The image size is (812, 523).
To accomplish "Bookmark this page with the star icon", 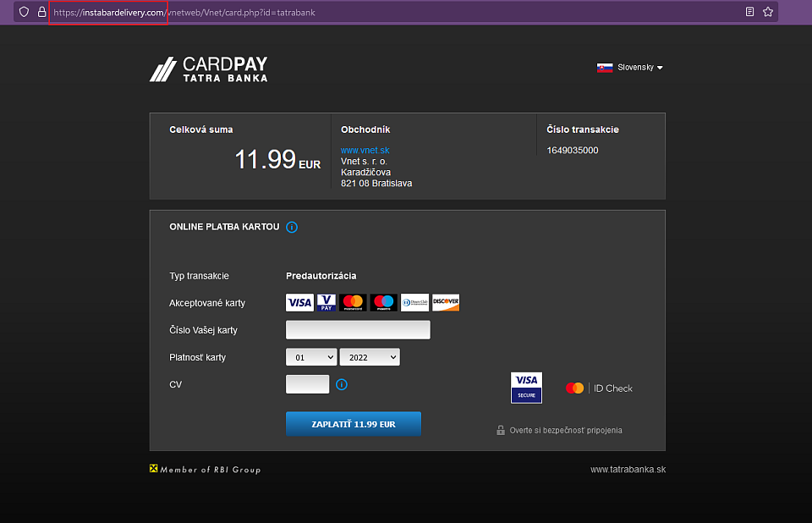I will [768, 12].
